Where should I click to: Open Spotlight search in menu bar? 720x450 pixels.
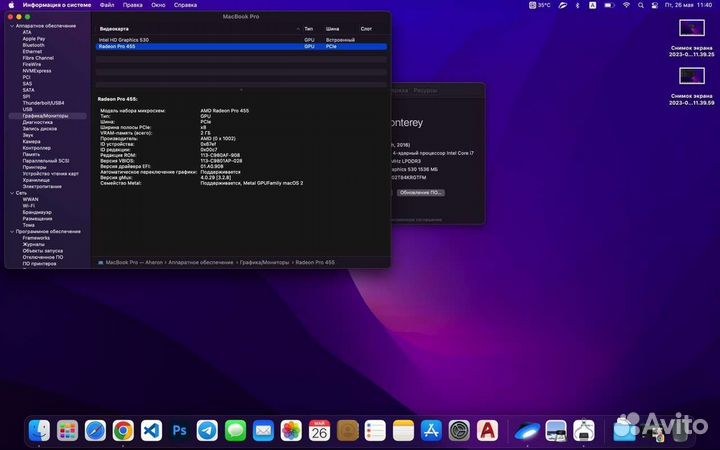[x=641, y=5]
